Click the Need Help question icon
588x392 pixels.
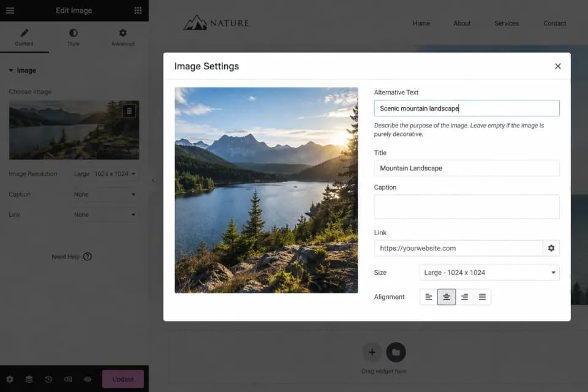pos(88,257)
